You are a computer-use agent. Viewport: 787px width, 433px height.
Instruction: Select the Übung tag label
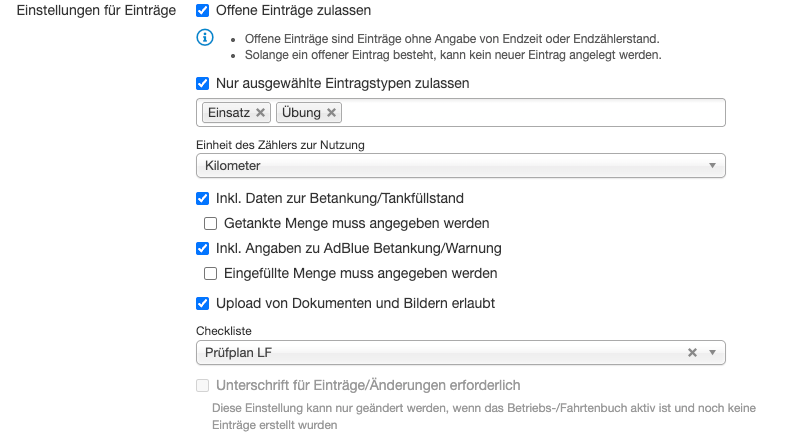click(301, 113)
